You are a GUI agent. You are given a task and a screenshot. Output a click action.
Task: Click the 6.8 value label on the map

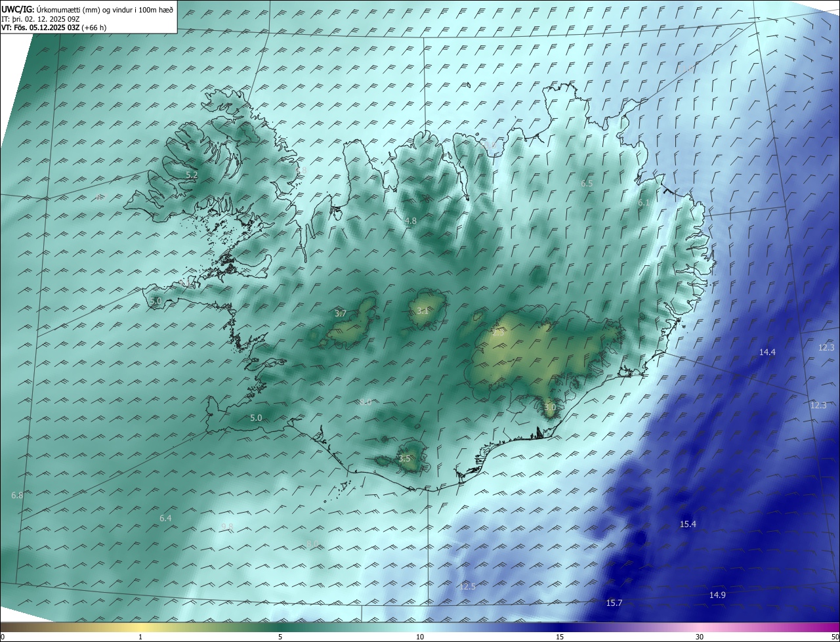(17, 496)
